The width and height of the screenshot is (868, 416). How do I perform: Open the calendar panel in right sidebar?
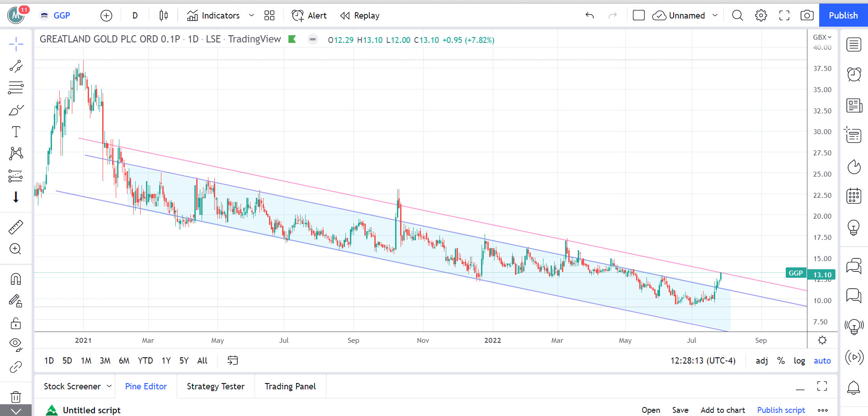tap(854, 196)
